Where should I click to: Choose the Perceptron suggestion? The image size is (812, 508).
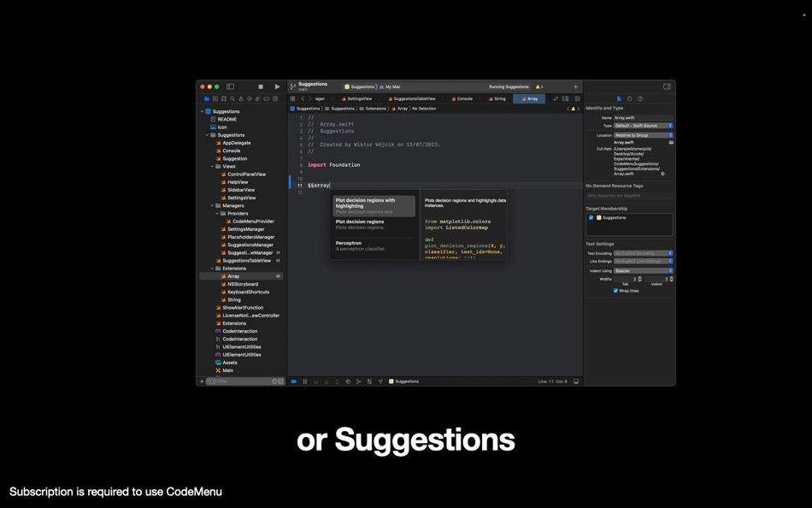374,245
